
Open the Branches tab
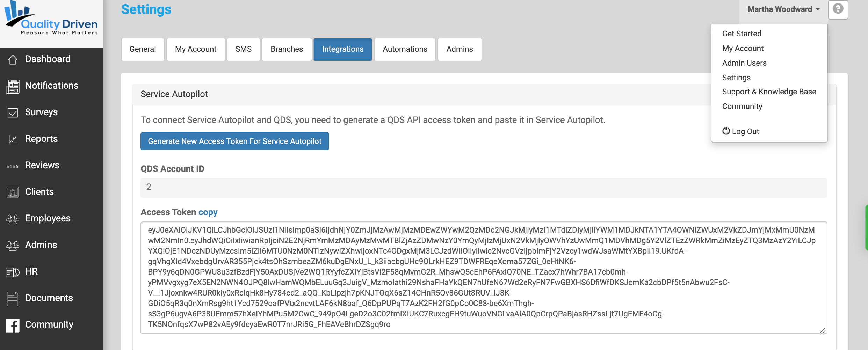pos(287,49)
